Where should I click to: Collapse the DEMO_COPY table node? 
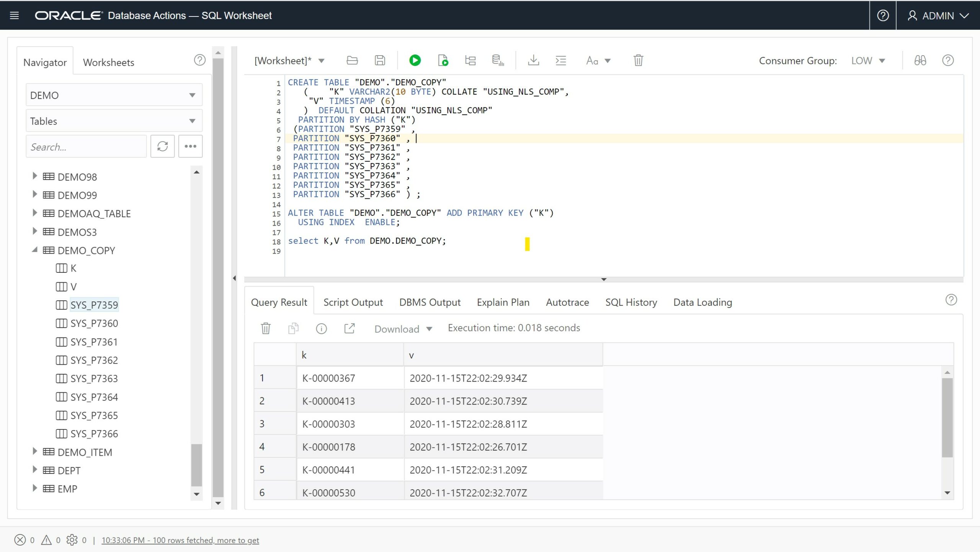coord(34,250)
